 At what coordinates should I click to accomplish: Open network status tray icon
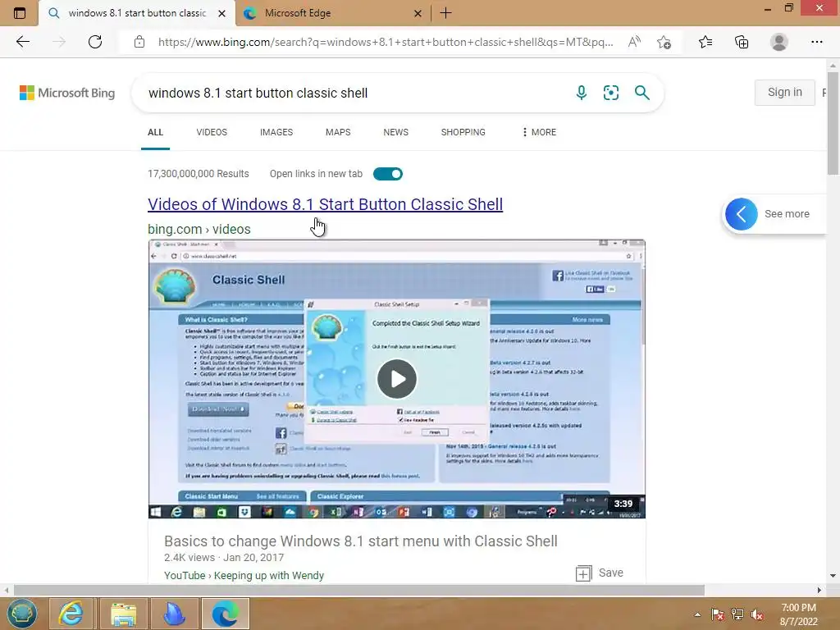[737, 614]
